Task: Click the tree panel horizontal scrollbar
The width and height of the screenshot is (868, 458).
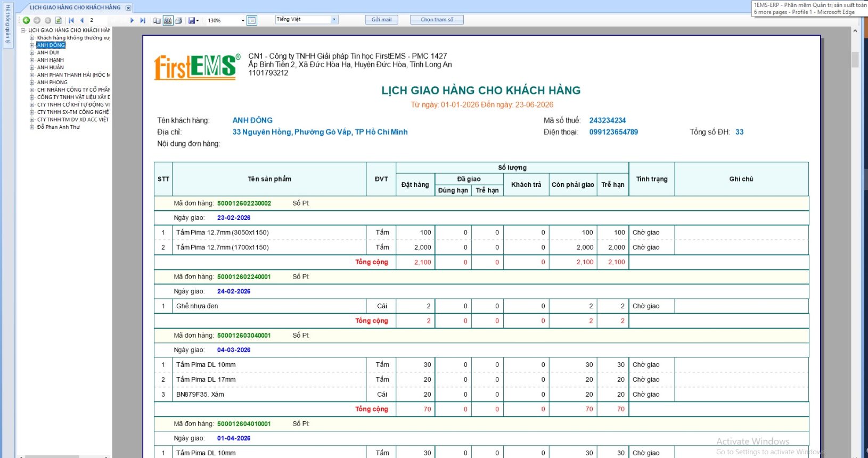Action: pyautogui.click(x=52, y=456)
